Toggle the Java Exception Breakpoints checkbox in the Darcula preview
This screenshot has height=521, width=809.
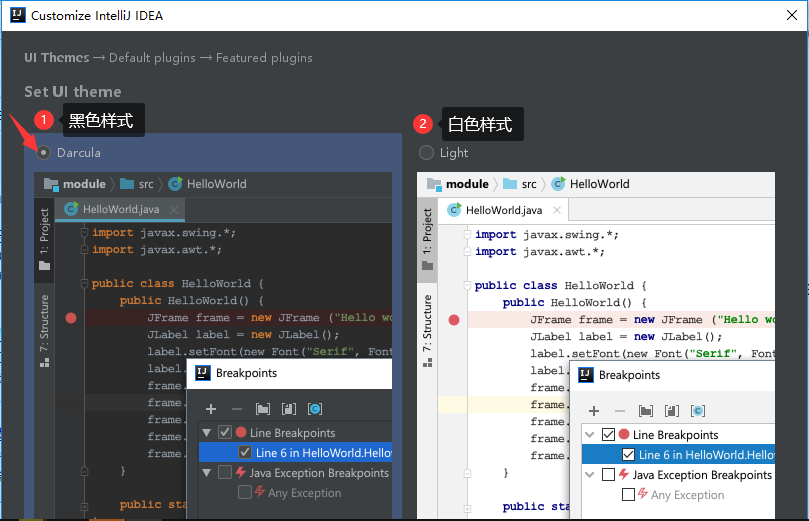(224, 472)
